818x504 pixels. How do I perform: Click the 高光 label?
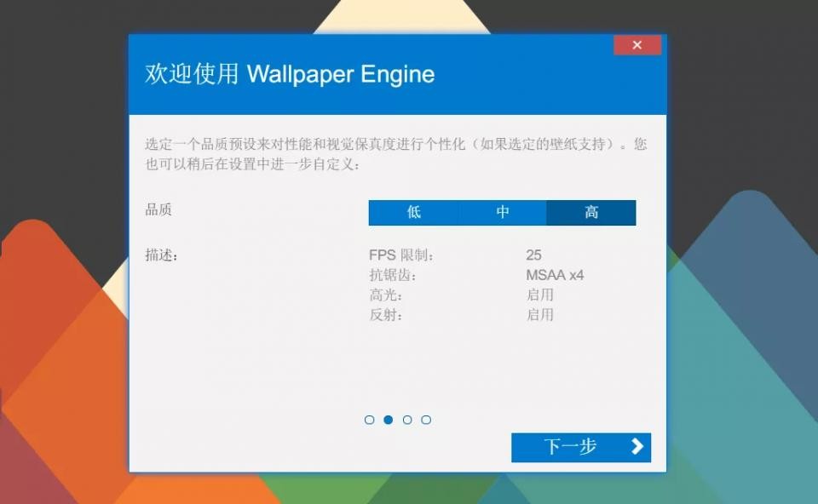tap(385, 295)
